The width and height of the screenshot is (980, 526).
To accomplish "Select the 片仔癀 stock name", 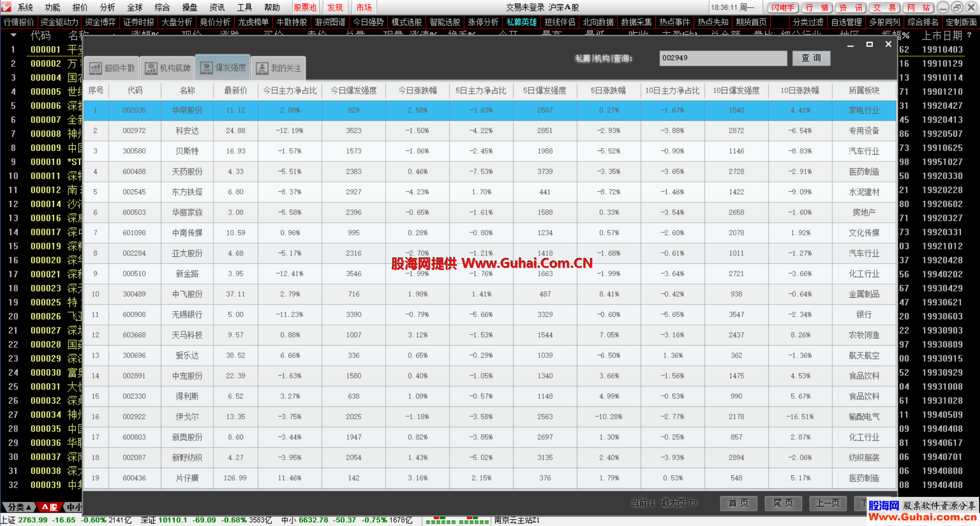I will point(187,478).
